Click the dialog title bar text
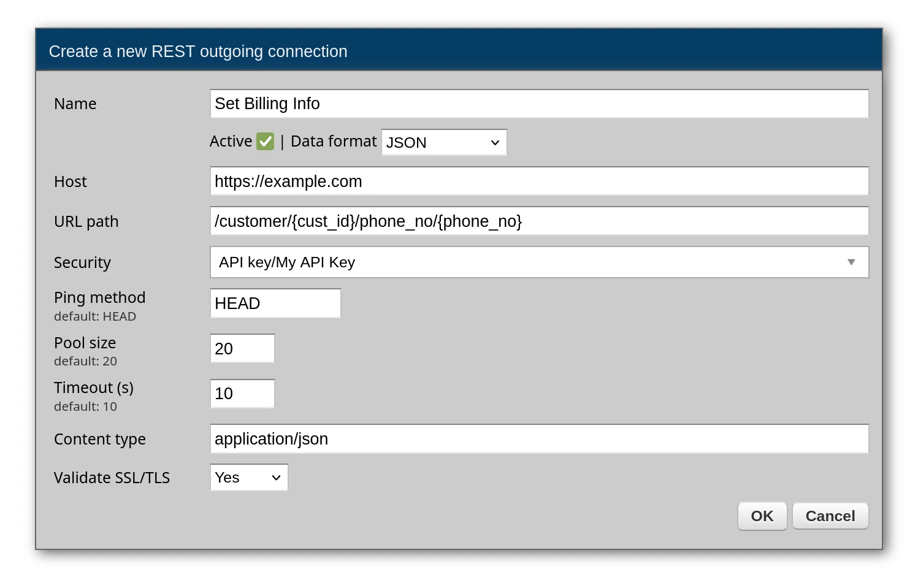Screen dimensions: 918x588 [198, 52]
